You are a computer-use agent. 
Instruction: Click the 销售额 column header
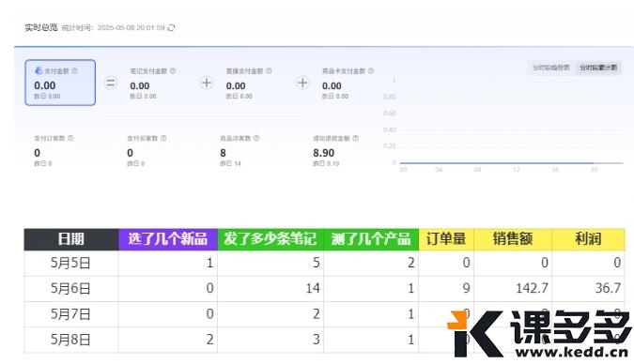click(513, 239)
